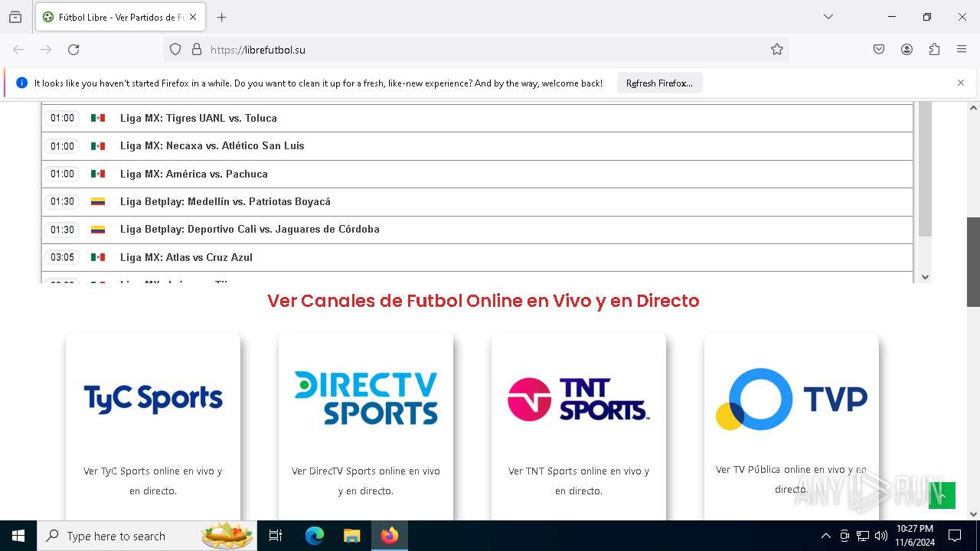This screenshot has height=551, width=980.
Task: Open Task View on the taskbar
Action: click(x=276, y=536)
